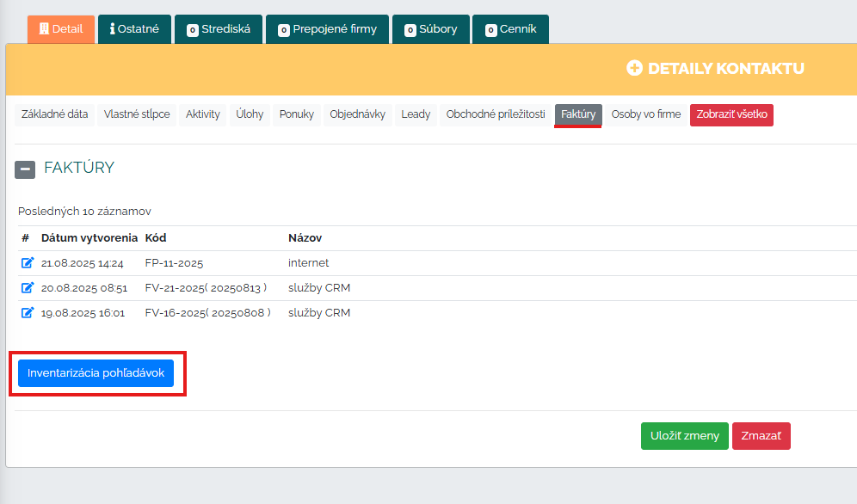The height and width of the screenshot is (504, 857).
Task: Open Obchodné príležitosti section
Action: coord(496,114)
